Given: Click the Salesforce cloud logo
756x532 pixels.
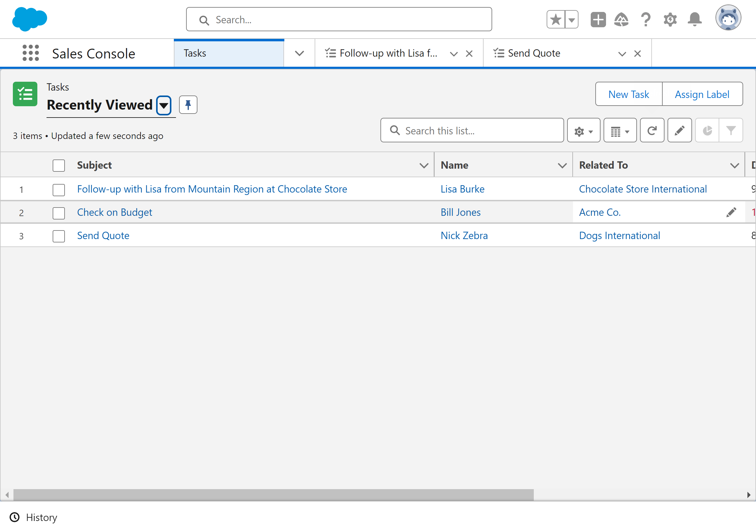Looking at the screenshot, I should 30,19.
